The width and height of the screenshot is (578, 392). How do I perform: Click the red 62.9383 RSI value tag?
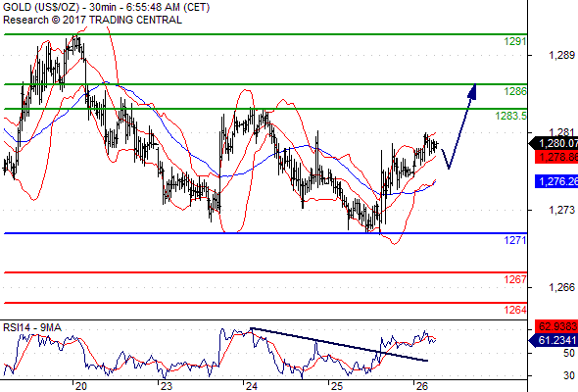point(556,326)
